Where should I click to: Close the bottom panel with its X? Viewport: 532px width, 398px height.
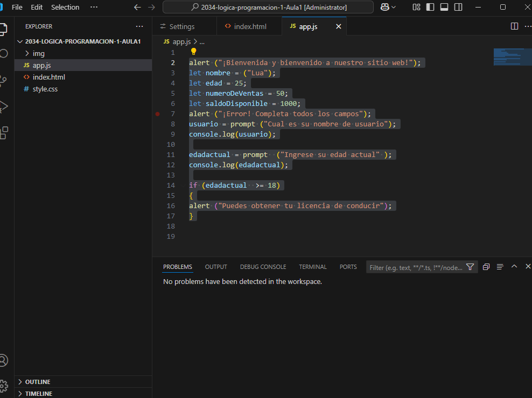click(528, 266)
